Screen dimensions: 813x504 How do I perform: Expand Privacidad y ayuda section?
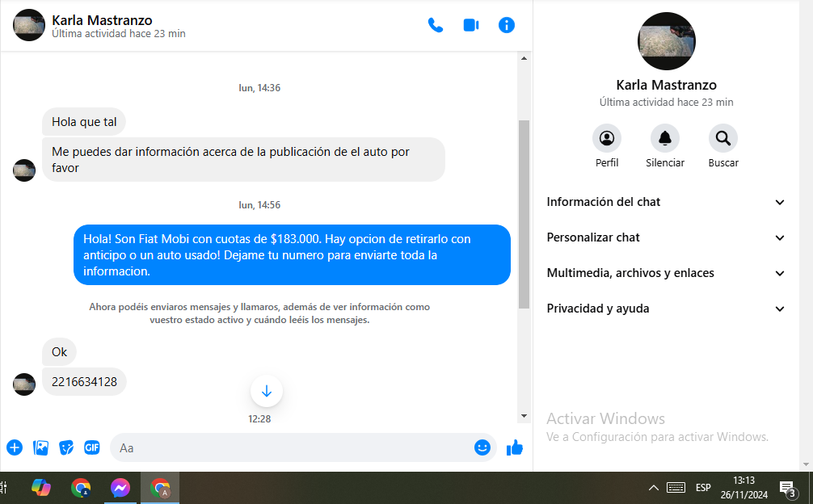(666, 309)
